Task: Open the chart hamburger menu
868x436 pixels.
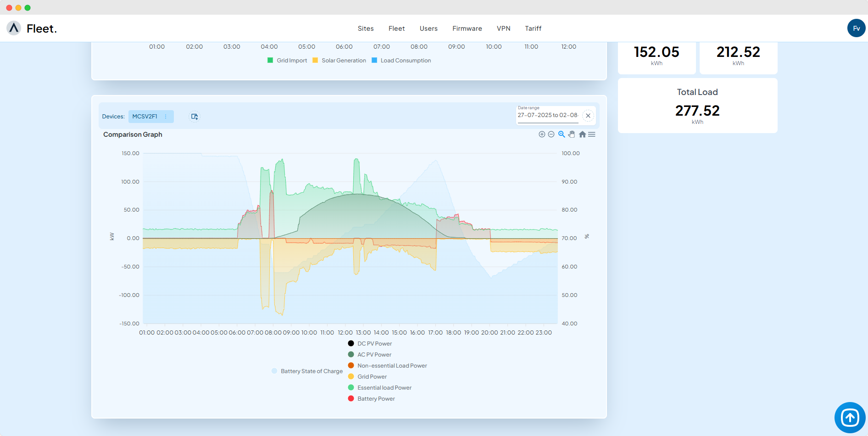Action: [591, 134]
